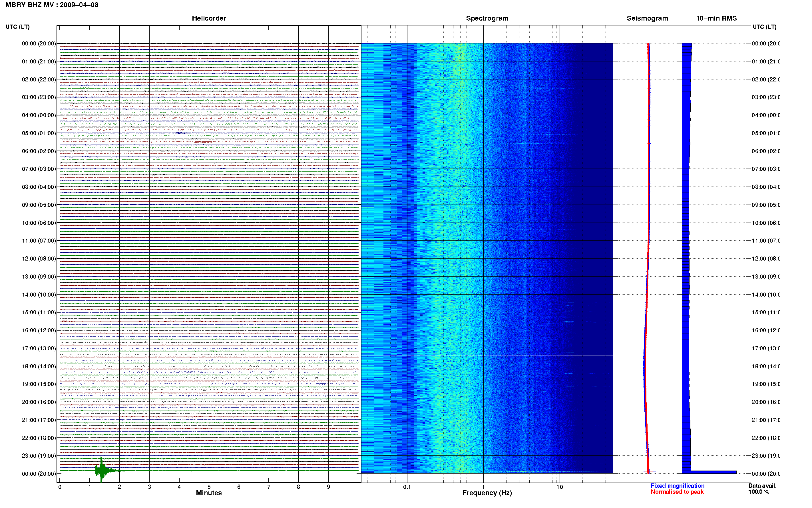This screenshot has height=508, width=812.
Task: Click "08:00 (04:00)" on the left time axis
Action: (39, 187)
